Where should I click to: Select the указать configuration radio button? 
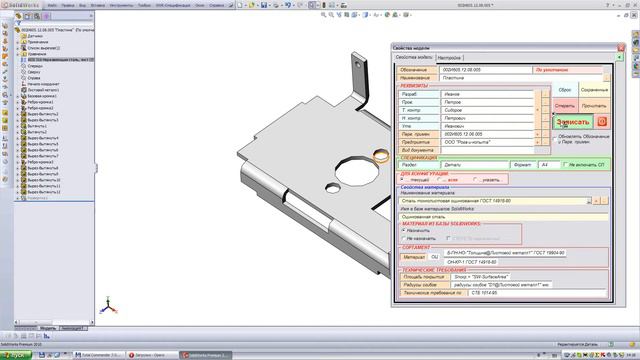pyautogui.click(x=476, y=180)
